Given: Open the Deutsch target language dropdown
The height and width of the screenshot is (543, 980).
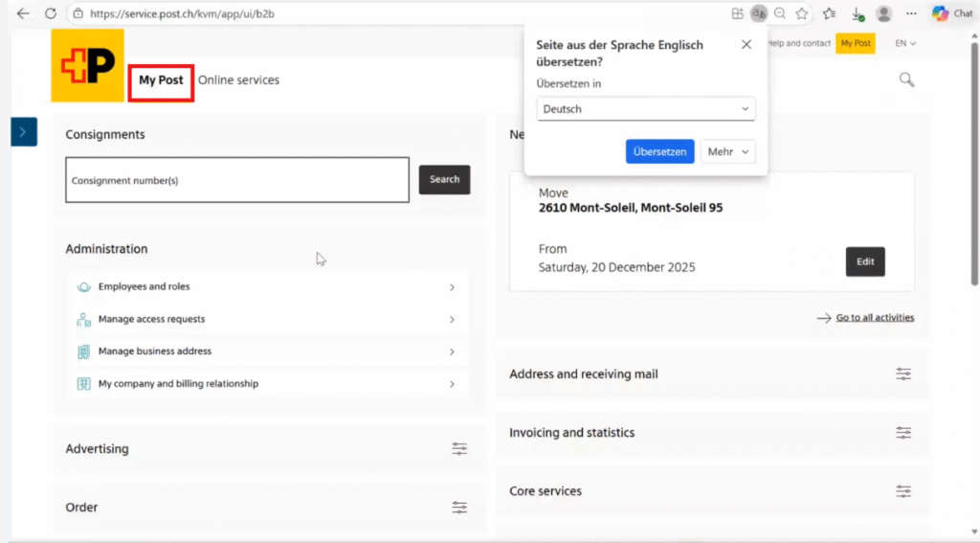Looking at the screenshot, I should point(646,109).
